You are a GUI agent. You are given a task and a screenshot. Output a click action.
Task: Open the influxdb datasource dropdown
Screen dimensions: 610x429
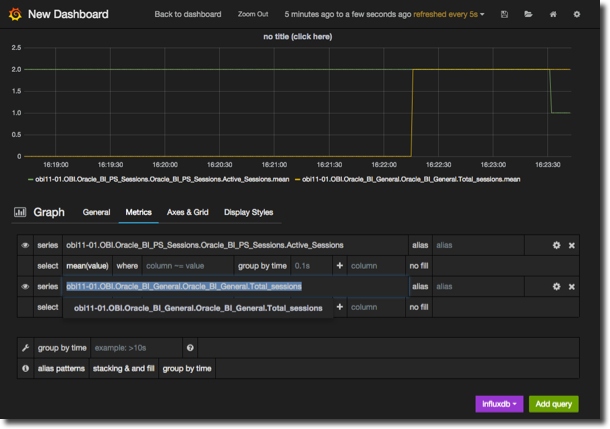click(498, 404)
